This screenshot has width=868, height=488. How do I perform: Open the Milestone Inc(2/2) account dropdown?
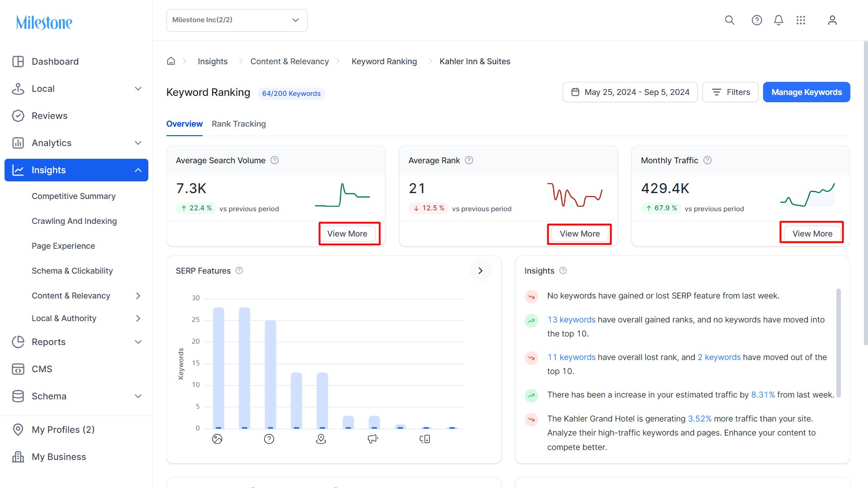[x=237, y=20]
